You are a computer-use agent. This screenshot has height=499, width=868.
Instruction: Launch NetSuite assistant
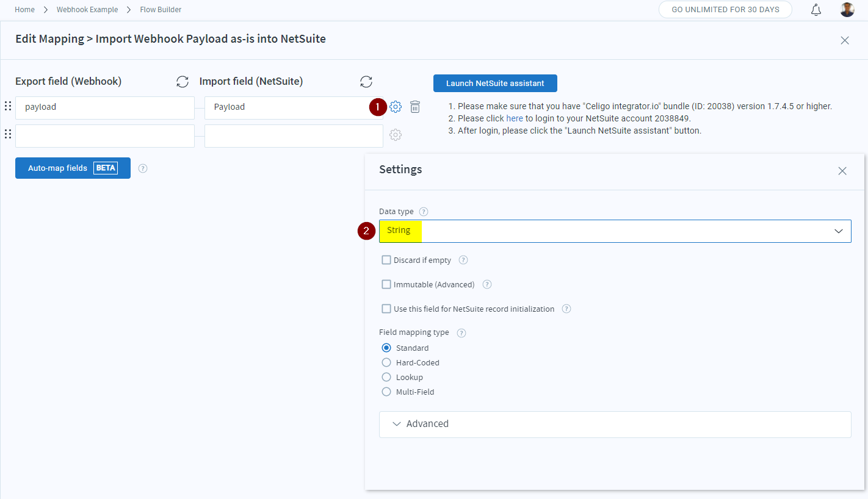pyautogui.click(x=495, y=84)
